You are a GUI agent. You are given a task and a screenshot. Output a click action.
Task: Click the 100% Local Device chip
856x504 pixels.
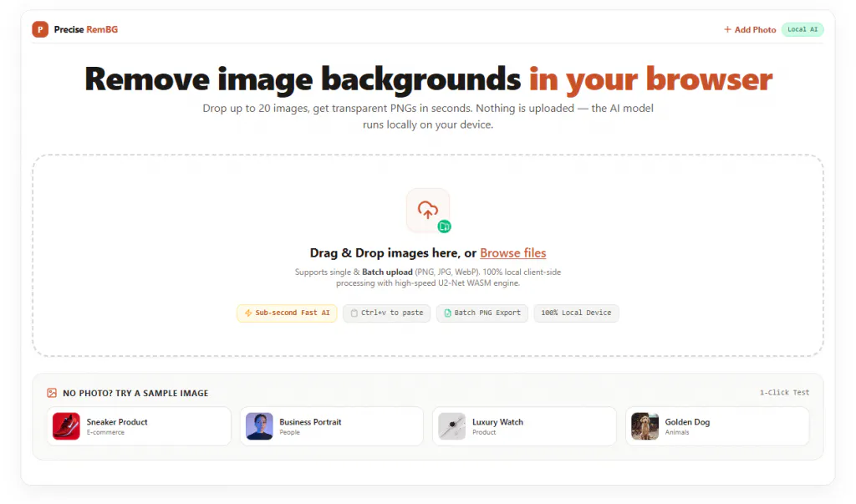tap(576, 313)
